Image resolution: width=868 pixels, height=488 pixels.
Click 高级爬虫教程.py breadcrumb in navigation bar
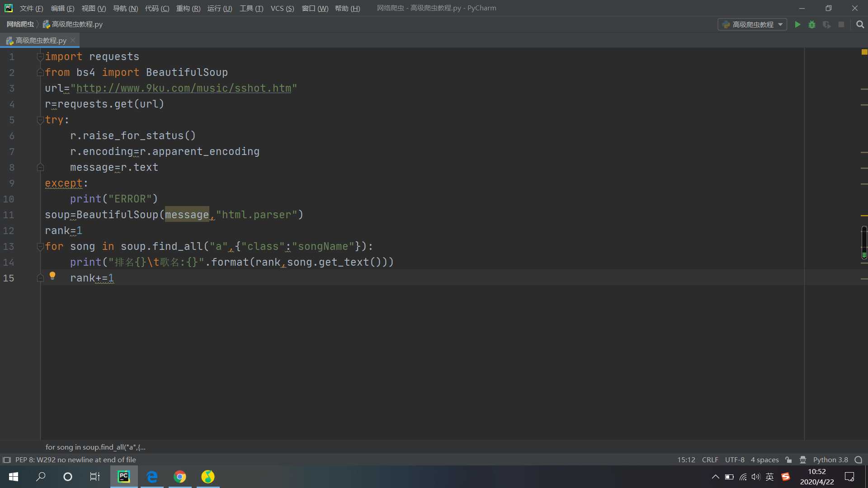point(73,24)
